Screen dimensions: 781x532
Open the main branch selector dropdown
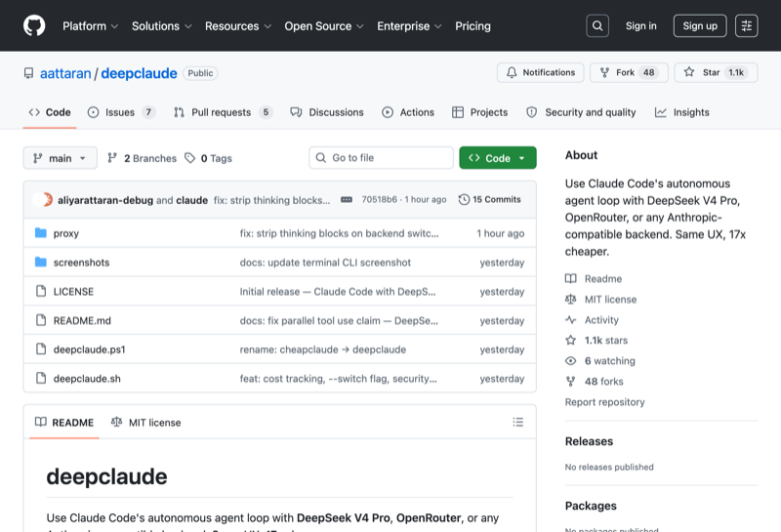[60, 158]
